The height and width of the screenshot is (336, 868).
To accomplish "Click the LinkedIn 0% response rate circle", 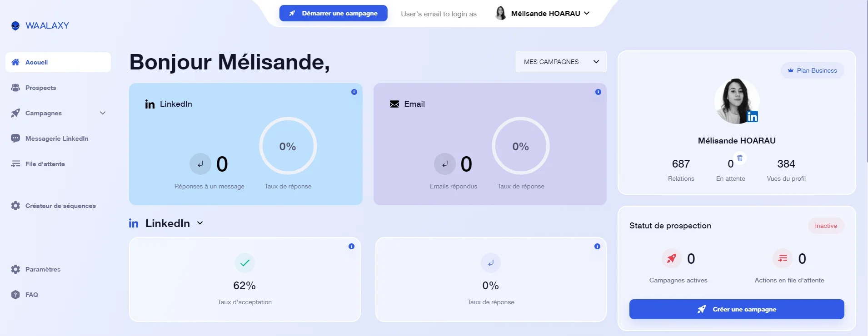I will (288, 146).
